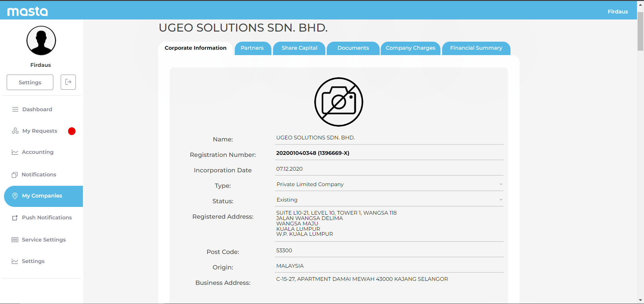Click the My Requests people icon
644x304 pixels.
[x=15, y=131]
